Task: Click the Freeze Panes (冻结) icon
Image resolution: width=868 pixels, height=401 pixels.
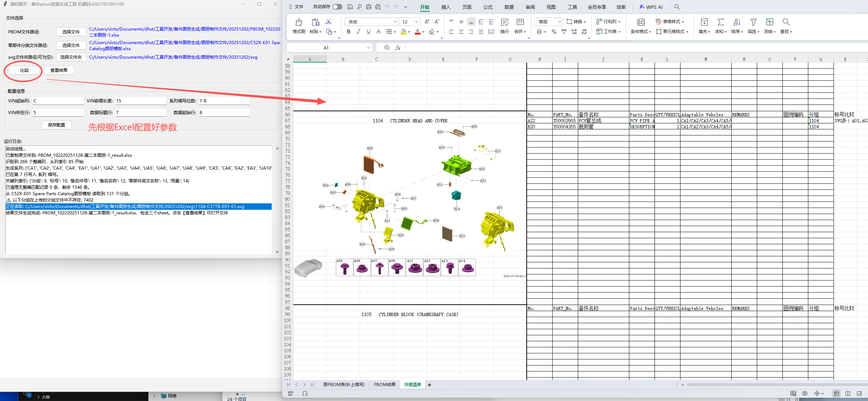Action: pos(769,22)
